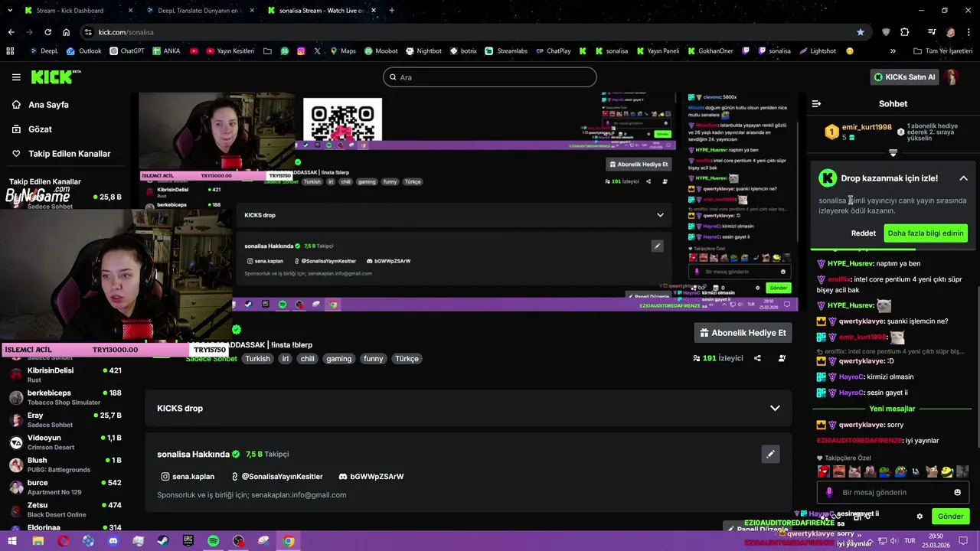Open Nightbot bookmark
980x551 pixels.
pos(423,51)
